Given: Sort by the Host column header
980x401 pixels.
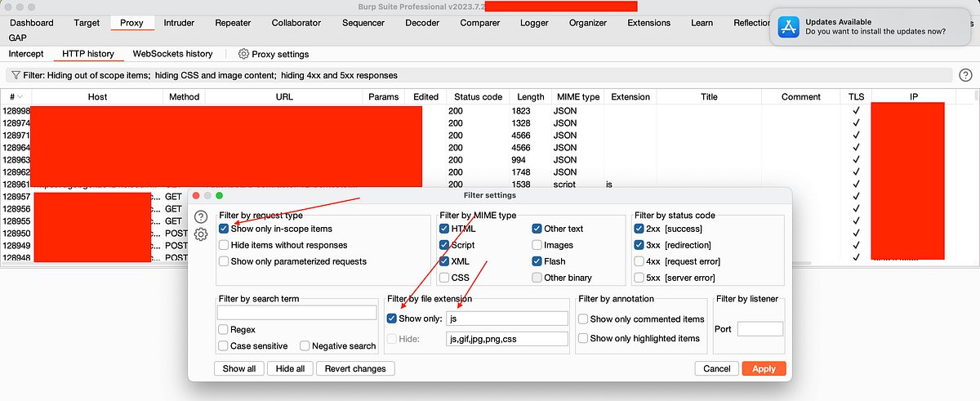Looking at the screenshot, I should 97,97.
